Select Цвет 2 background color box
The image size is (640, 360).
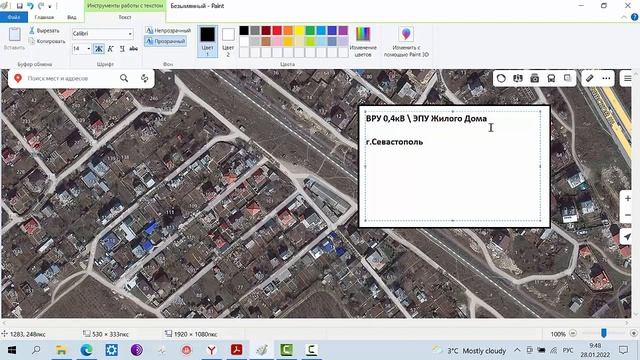tap(228, 41)
